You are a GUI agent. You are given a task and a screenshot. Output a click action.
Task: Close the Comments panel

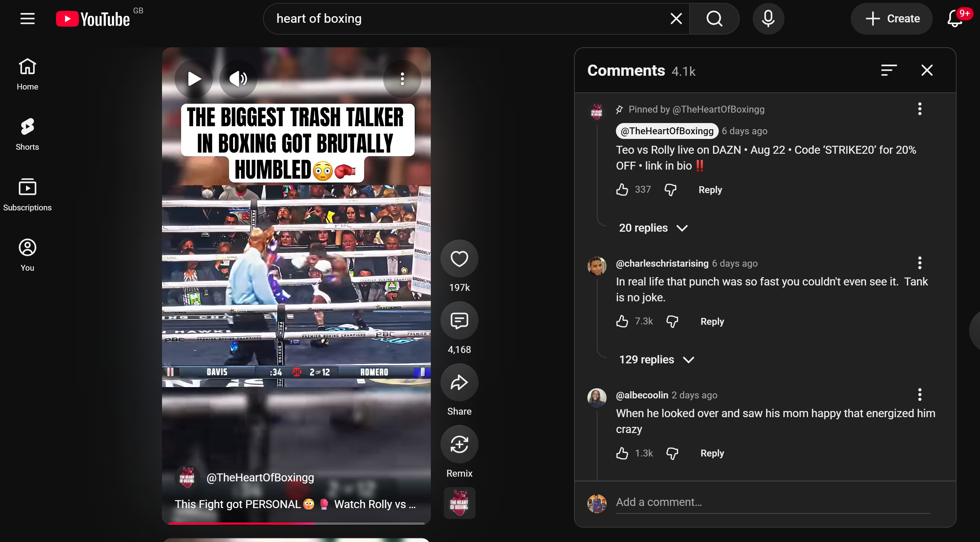pyautogui.click(x=927, y=70)
